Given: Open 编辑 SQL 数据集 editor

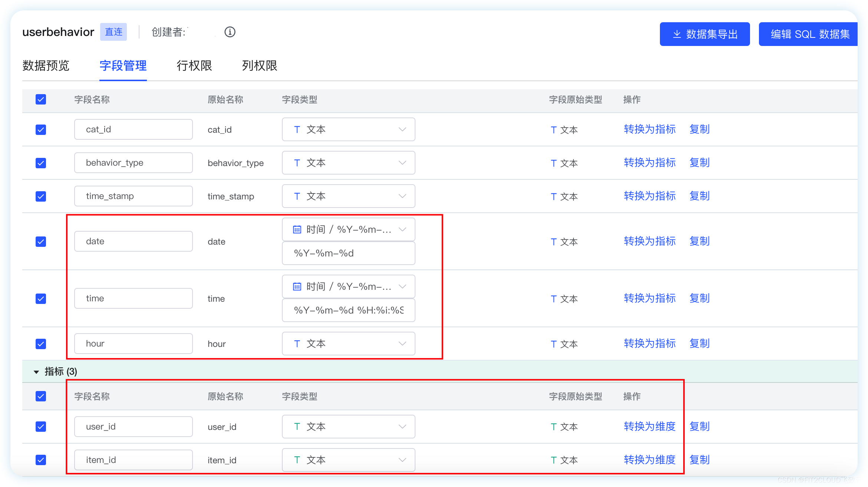Looking at the screenshot, I should 806,33.
